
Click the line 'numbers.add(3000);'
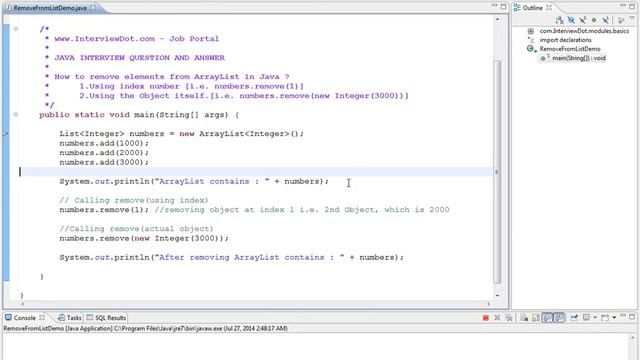pyautogui.click(x=104, y=162)
